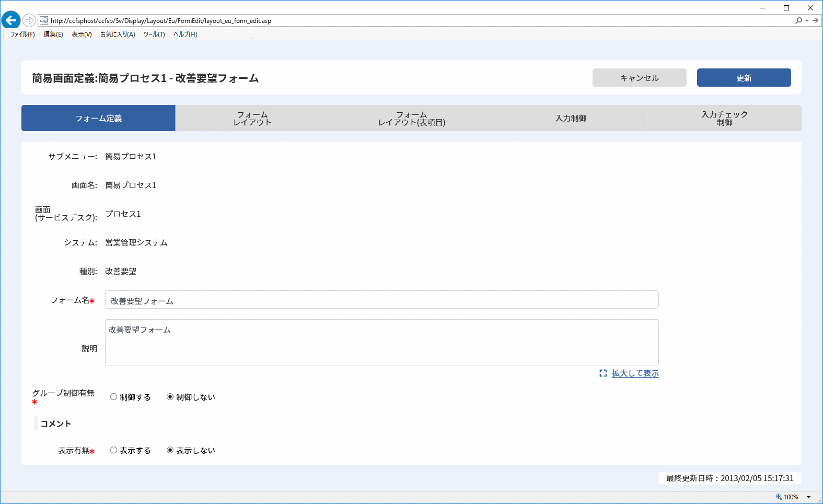This screenshot has width=823, height=504.
Task: Click the フォーム名 input field
Action: (x=382, y=300)
